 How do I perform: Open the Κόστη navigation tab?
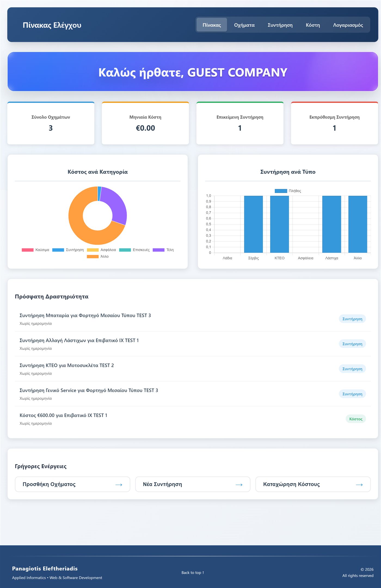(313, 25)
